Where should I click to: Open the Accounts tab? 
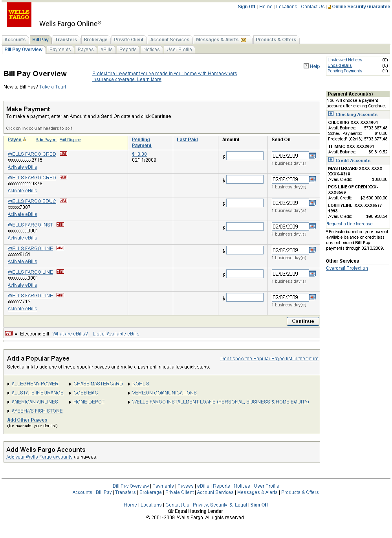click(15, 40)
